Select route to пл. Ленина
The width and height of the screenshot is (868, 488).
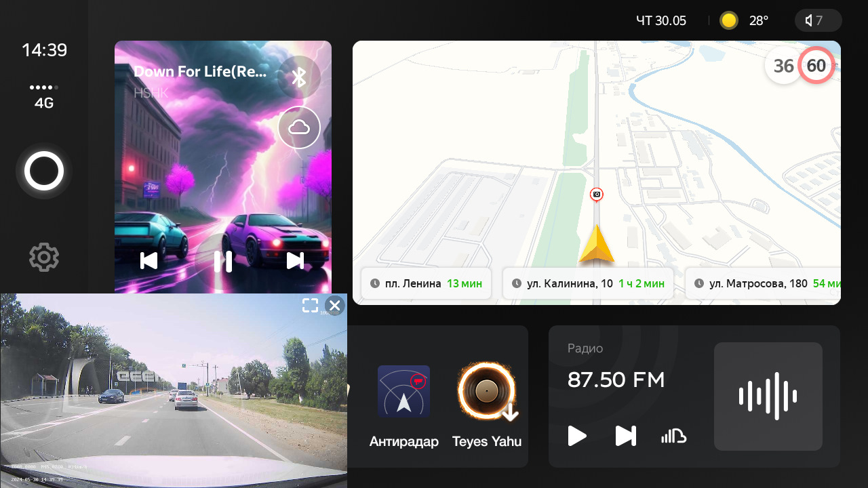[426, 283]
